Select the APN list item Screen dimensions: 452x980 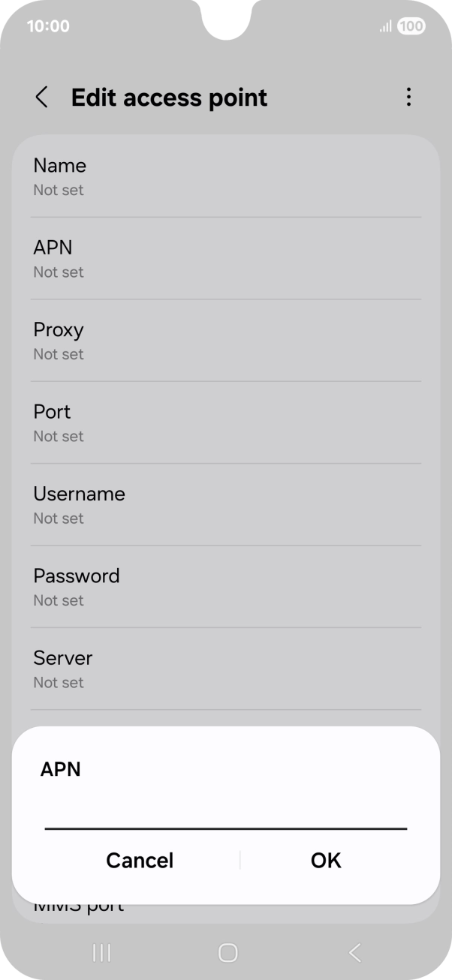(225, 258)
